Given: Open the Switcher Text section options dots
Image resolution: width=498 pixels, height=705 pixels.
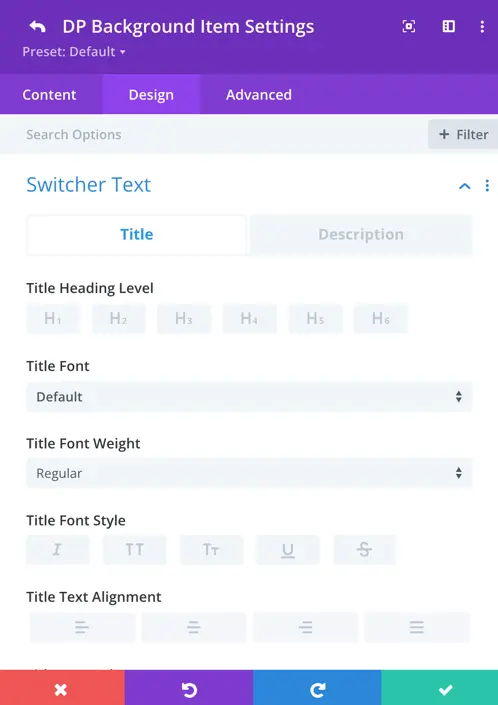Looking at the screenshot, I should (x=487, y=186).
